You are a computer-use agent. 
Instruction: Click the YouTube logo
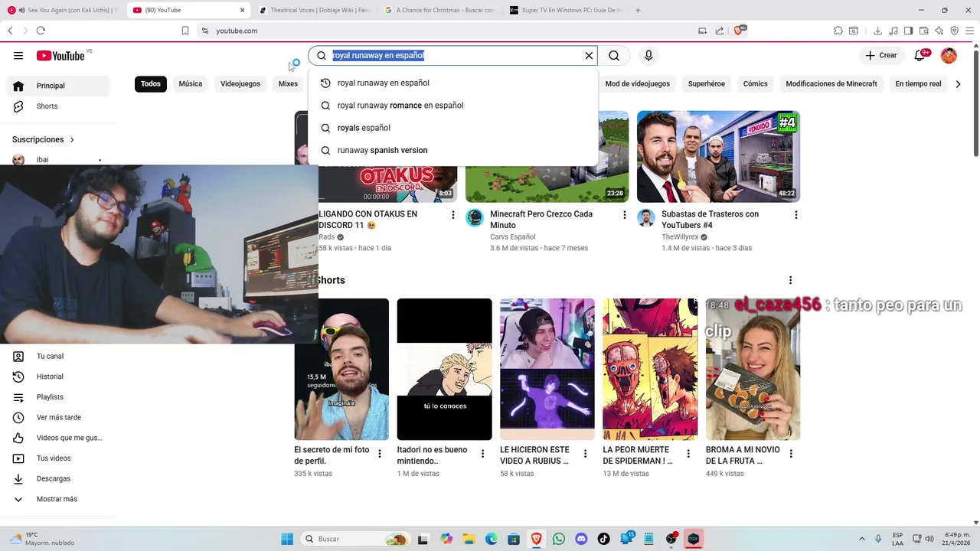60,56
